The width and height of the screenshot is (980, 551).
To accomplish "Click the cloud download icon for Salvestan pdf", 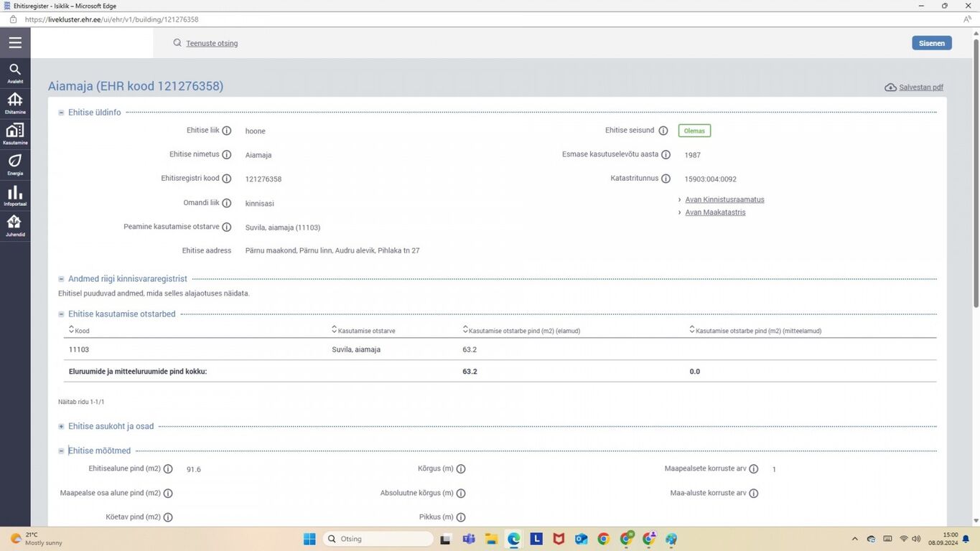I will 890,88.
